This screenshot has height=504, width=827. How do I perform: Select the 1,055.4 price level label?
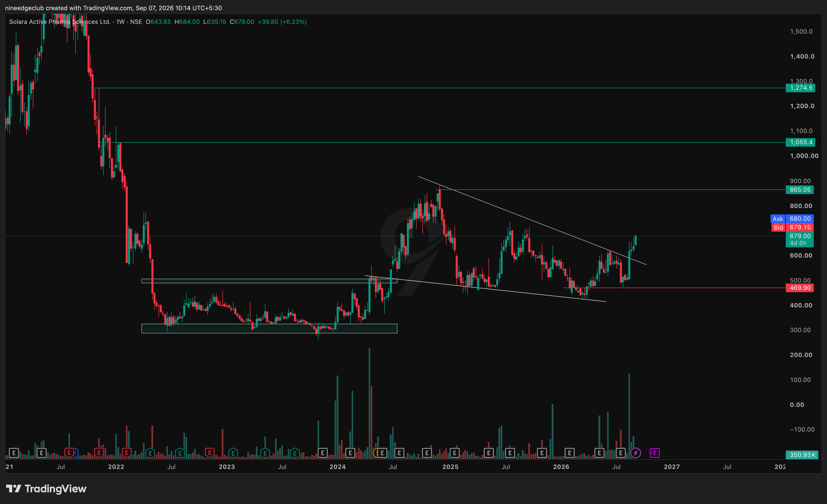tap(800, 142)
